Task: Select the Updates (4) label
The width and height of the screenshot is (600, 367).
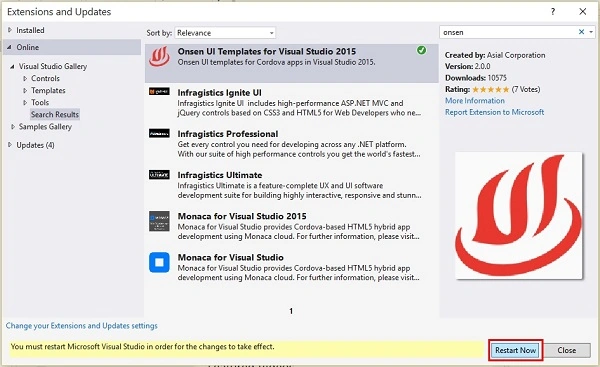Action: [35, 145]
